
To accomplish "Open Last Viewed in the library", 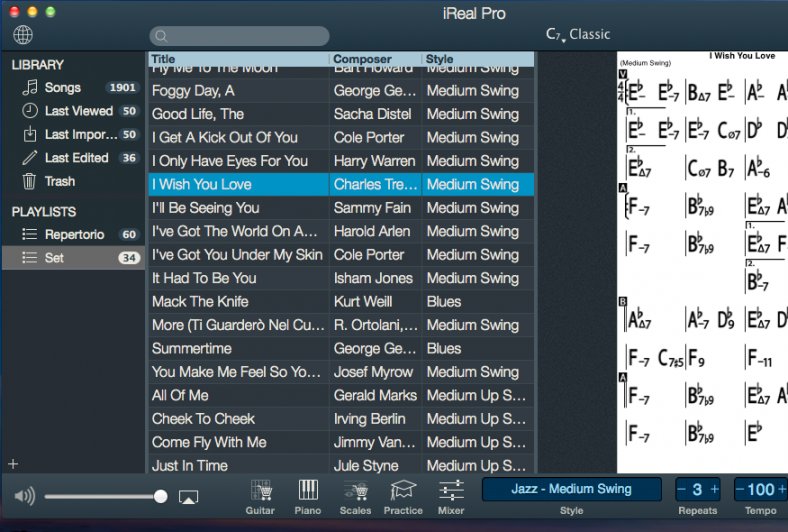I will click(x=78, y=111).
